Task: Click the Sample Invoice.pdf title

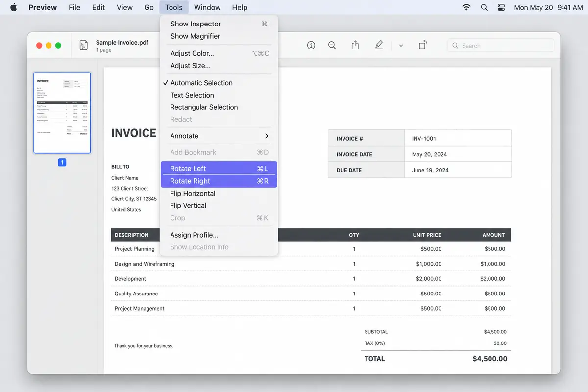Action: pos(122,42)
